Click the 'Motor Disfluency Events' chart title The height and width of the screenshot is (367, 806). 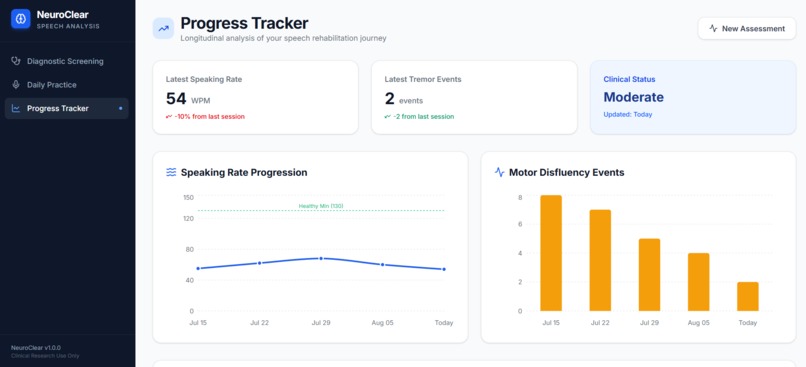(x=566, y=172)
